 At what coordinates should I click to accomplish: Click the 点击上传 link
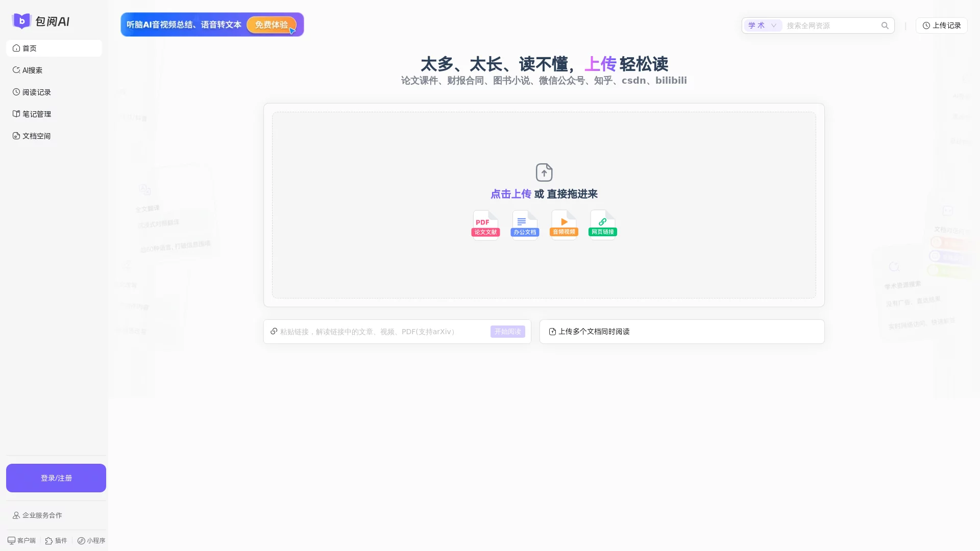click(510, 194)
